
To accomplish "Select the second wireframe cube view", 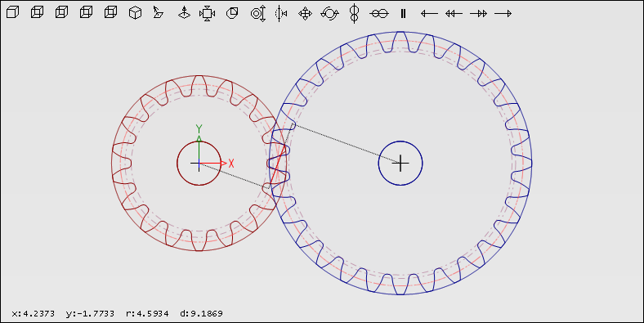I will [x=61, y=13].
